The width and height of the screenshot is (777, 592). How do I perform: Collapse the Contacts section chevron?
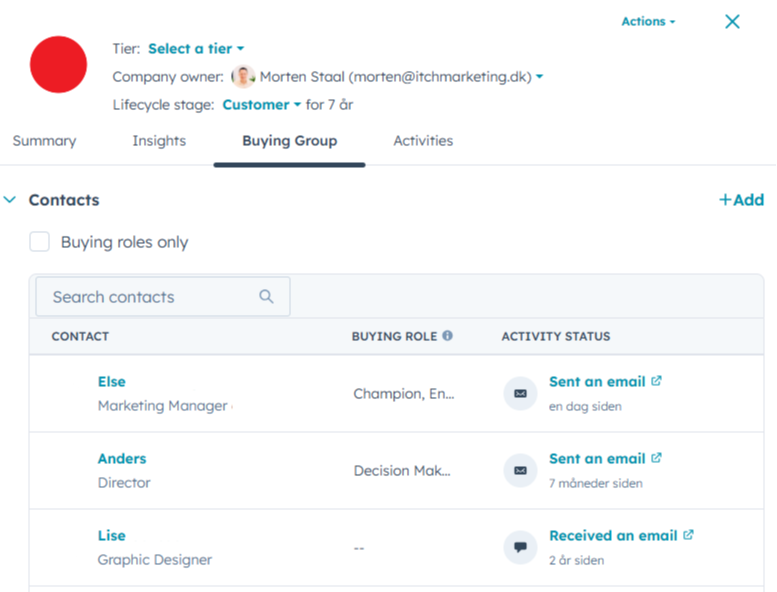pos(10,200)
